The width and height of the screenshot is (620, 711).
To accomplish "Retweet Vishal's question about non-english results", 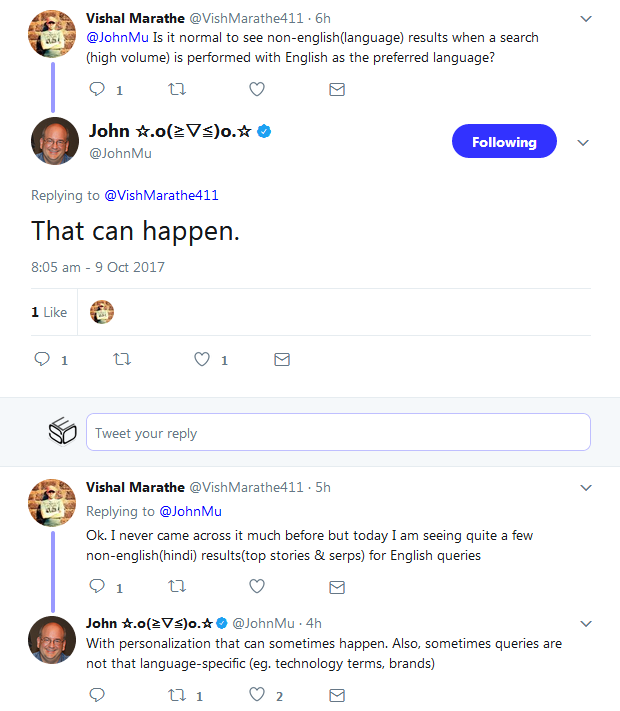I will click(177, 89).
